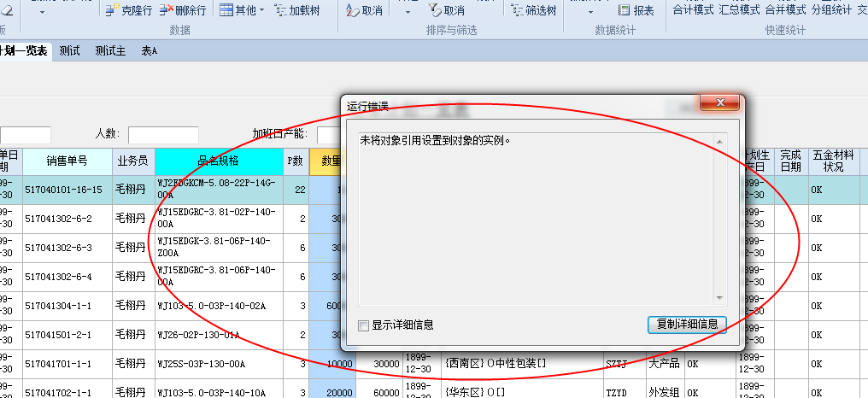
Task: Click the 外发组 cell
Action: pos(666,389)
